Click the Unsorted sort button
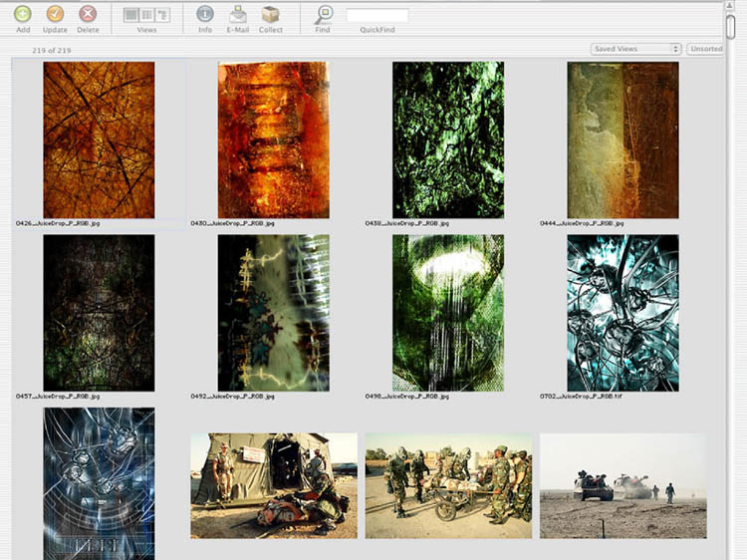This screenshot has height=560, width=747. pyautogui.click(x=706, y=49)
